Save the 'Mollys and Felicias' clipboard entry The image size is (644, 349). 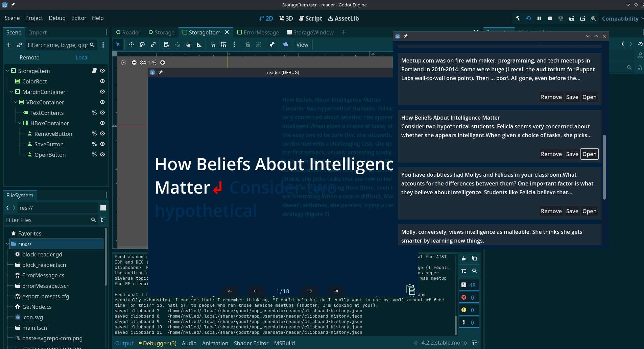(572, 211)
